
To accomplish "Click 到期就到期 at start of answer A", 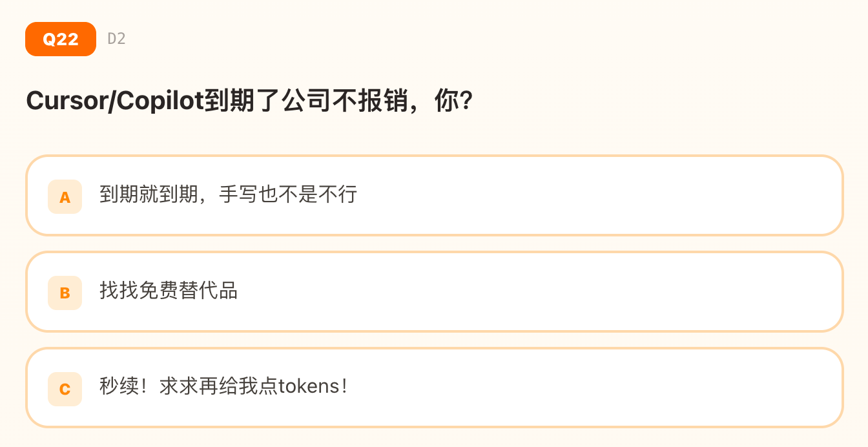I will [x=149, y=194].
